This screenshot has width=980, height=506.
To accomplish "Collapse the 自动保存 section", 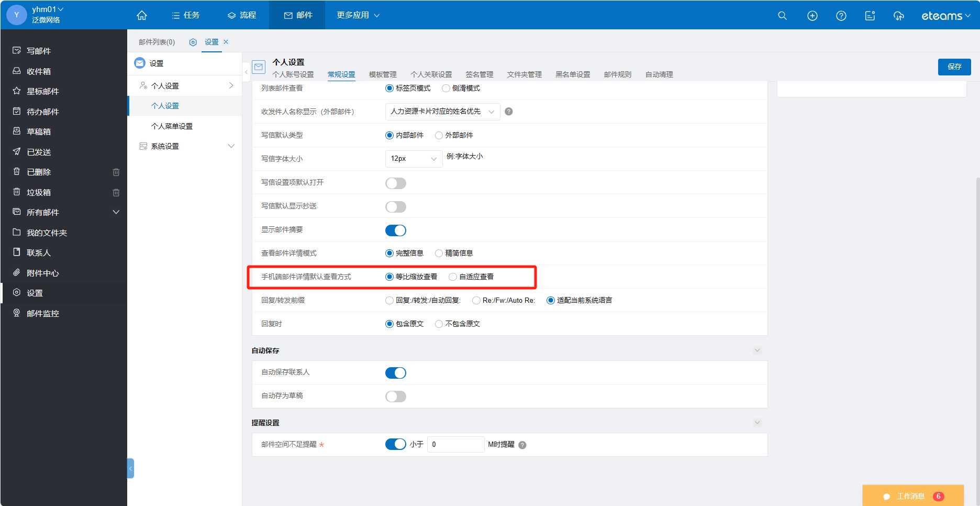I will 757,350.
